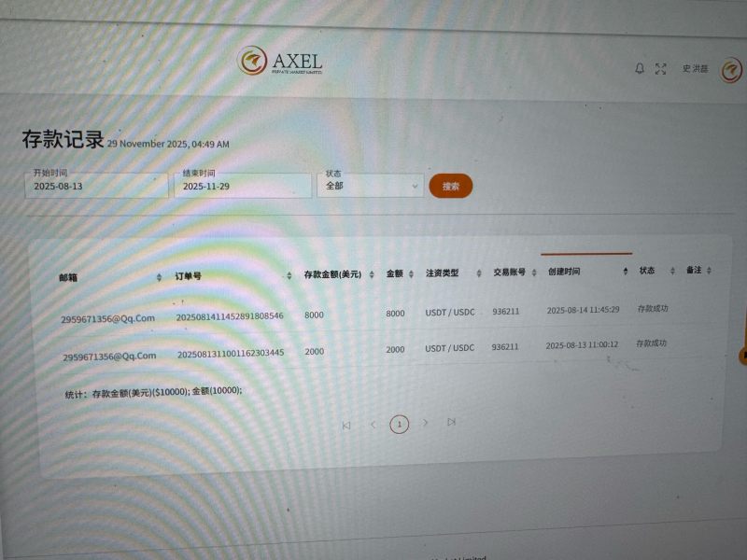Sort by the 交易账号 column arrows
Screen dimensions: 747x560
tap(534, 272)
